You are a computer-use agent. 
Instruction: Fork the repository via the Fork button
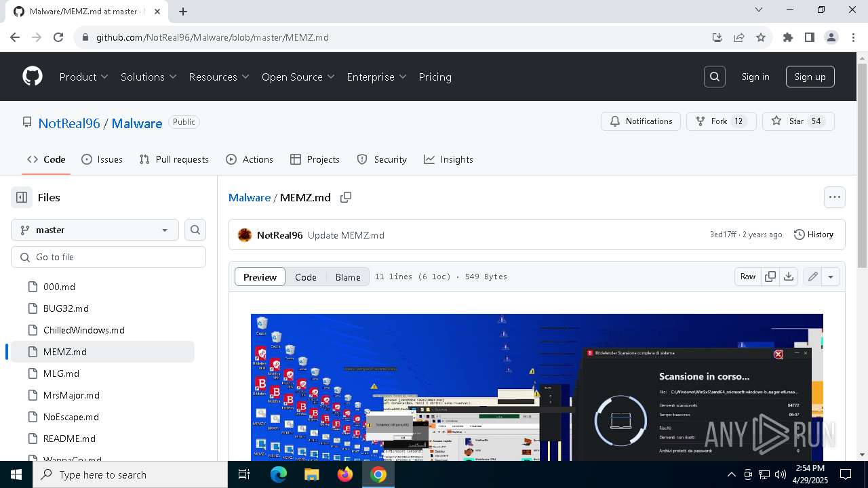(721, 121)
